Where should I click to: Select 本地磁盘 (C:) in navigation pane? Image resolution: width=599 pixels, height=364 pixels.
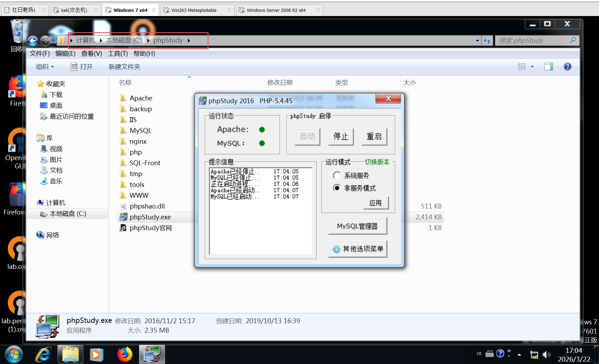[x=68, y=213]
